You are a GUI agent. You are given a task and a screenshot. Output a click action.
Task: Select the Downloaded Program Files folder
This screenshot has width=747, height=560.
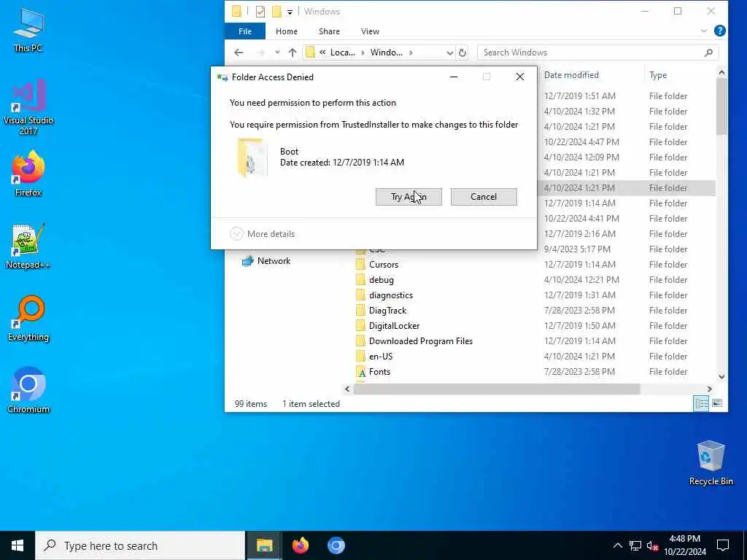coord(421,341)
